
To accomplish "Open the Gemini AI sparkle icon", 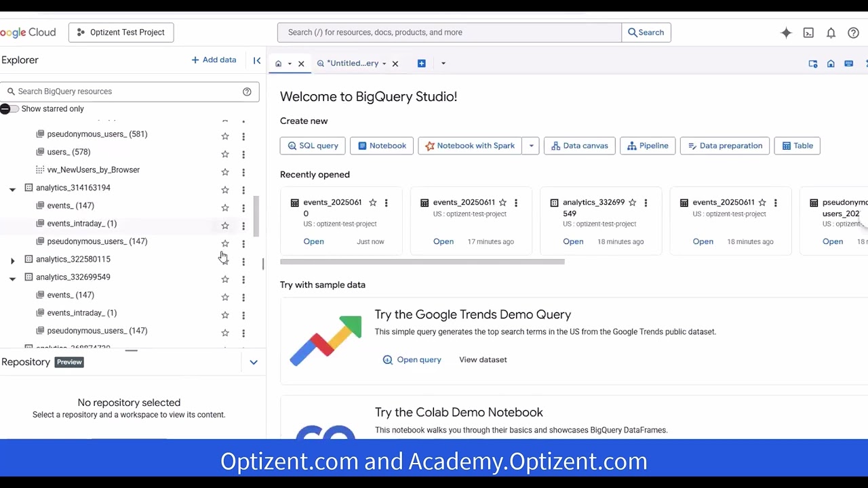I will (x=786, y=33).
